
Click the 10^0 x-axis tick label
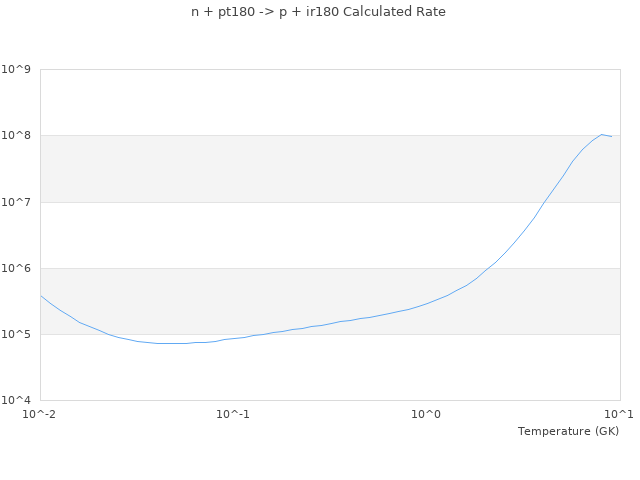(x=427, y=414)
